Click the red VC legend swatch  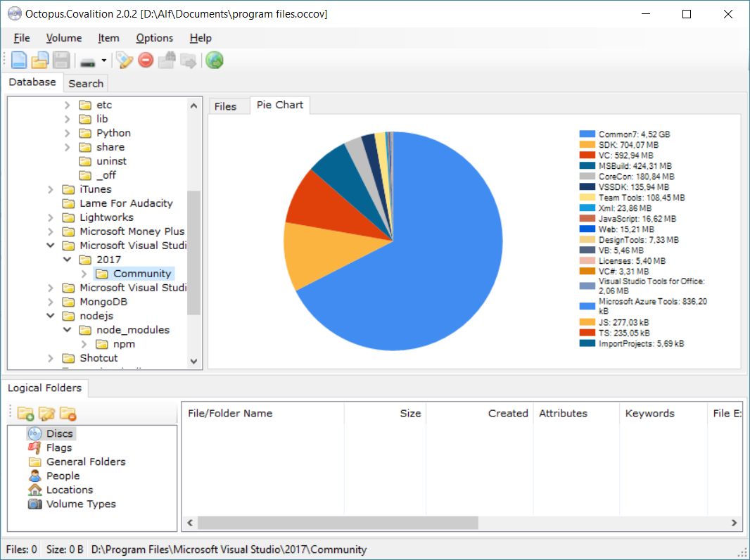587,155
